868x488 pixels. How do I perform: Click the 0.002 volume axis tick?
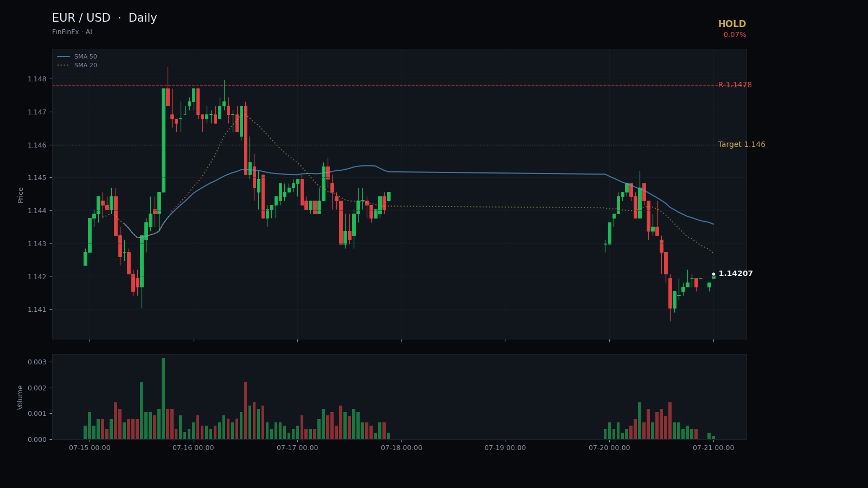pyautogui.click(x=37, y=388)
